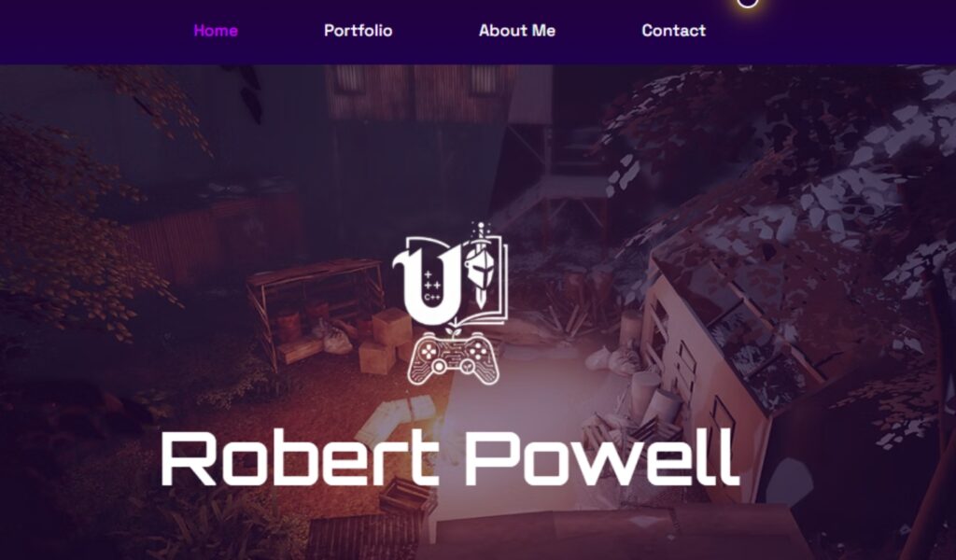
Task: Navigate to the Contact page
Action: tap(674, 31)
